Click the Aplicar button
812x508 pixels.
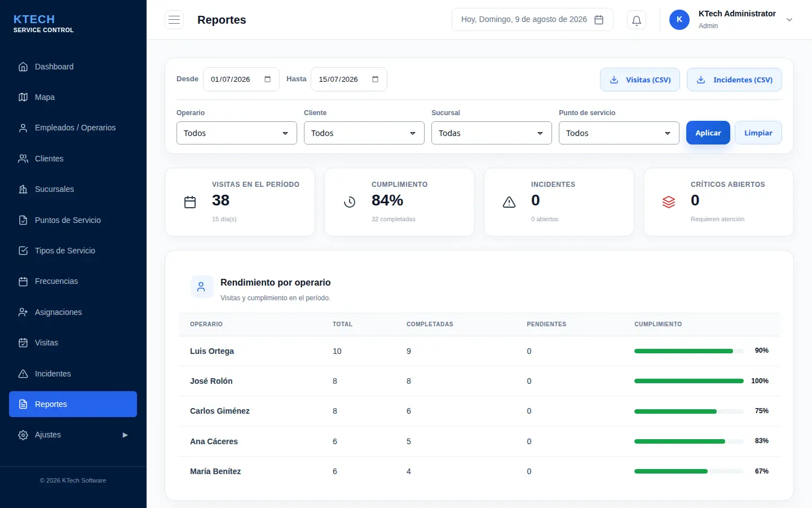[708, 133]
